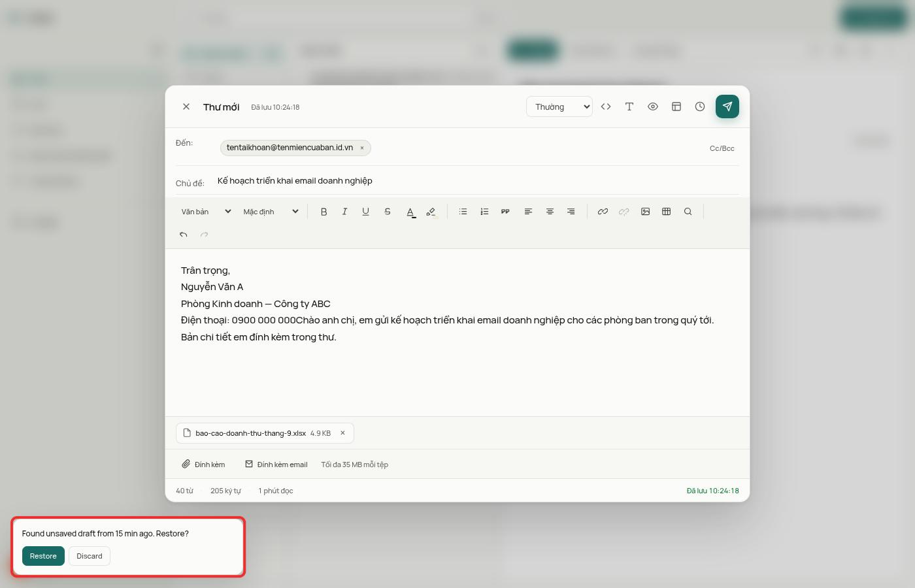Toggle strikethrough formatting

point(388,212)
